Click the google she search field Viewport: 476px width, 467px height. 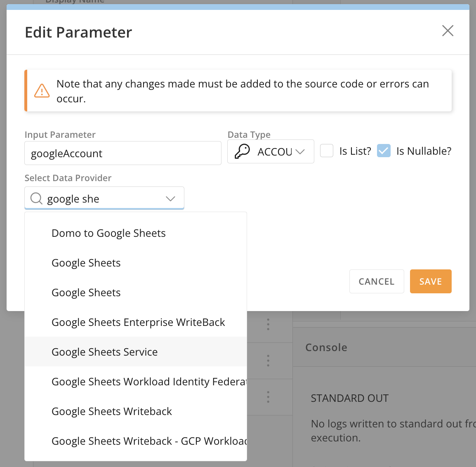coord(104,198)
